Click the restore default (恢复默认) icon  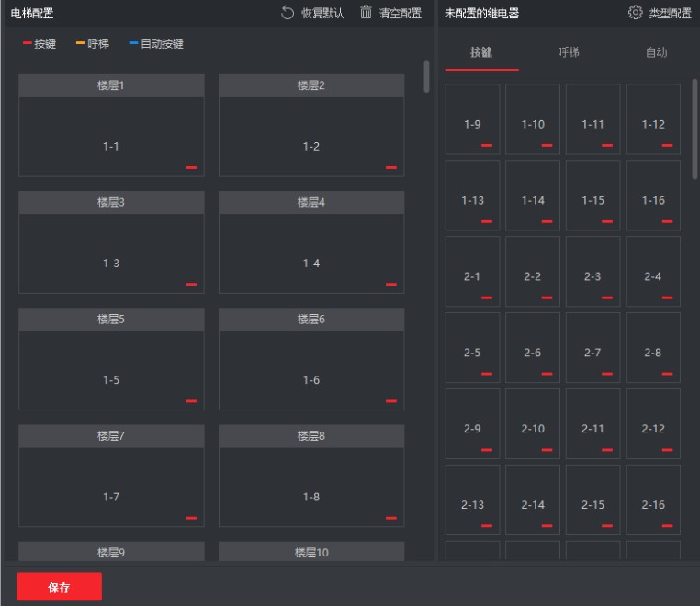click(x=288, y=13)
